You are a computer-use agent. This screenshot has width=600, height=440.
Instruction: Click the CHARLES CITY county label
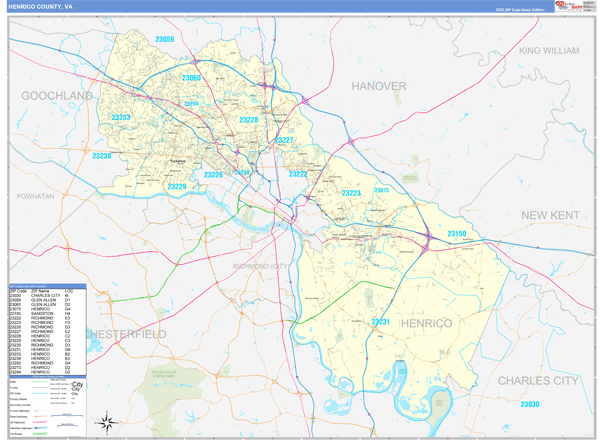538,381
